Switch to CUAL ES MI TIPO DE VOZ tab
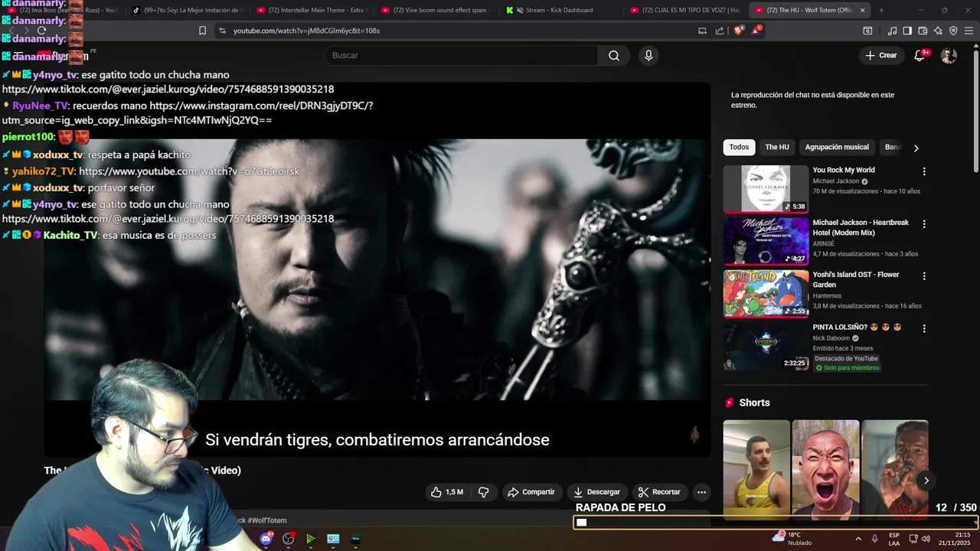 point(685,10)
